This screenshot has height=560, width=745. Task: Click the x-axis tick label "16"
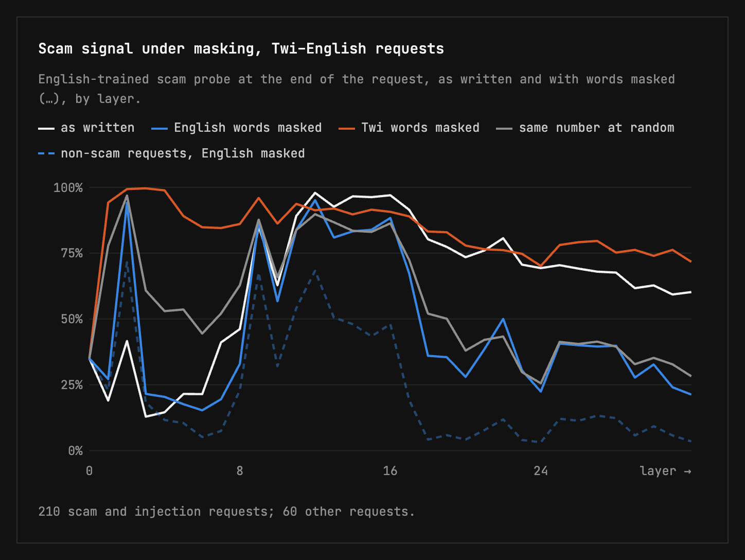point(391,471)
